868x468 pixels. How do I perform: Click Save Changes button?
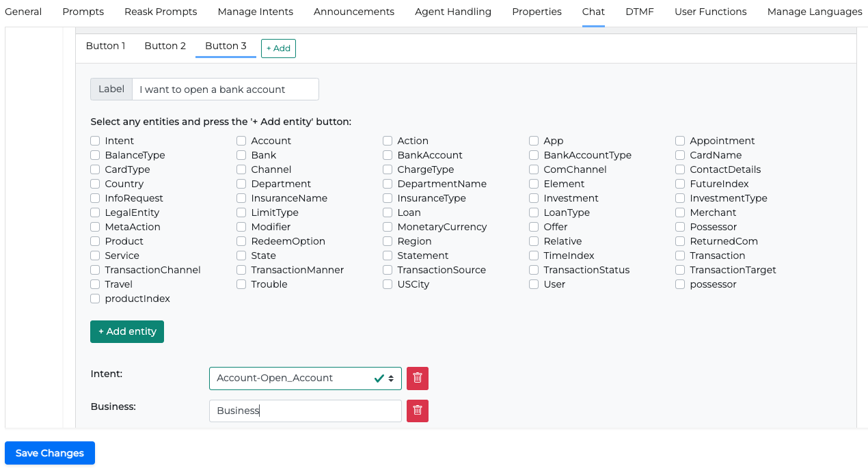click(50, 453)
